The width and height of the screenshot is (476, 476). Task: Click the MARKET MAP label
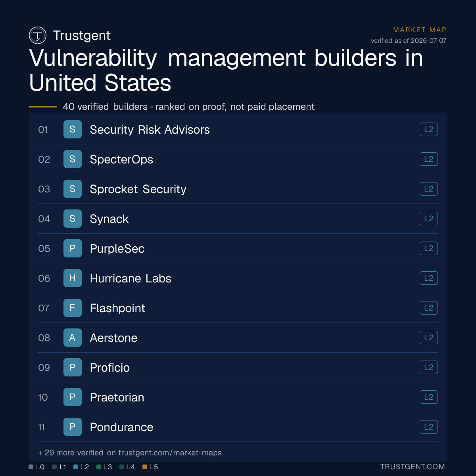click(420, 30)
